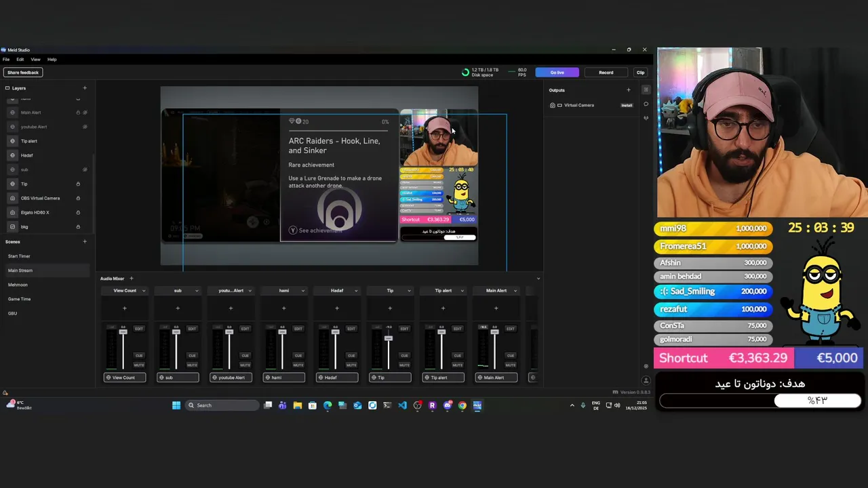This screenshot has width=868, height=488.
Task: Open the View menu
Action: coord(35,60)
